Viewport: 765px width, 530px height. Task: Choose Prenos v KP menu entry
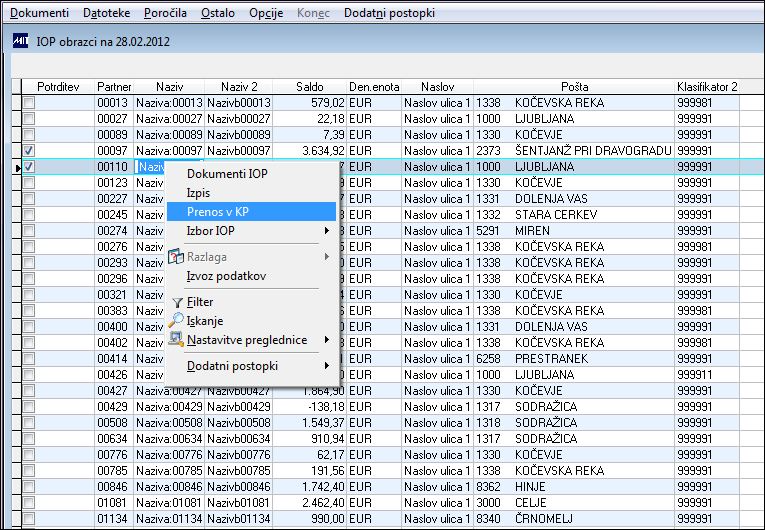coord(218,211)
